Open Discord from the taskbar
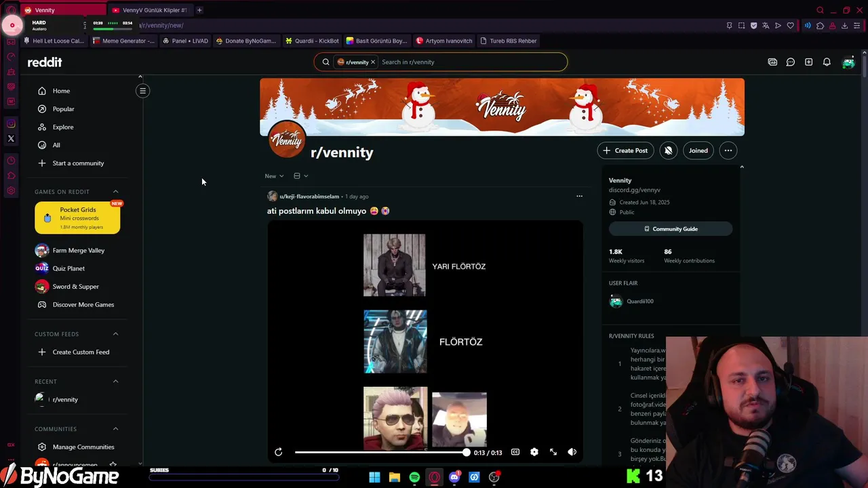This screenshot has height=488, width=868. tap(454, 477)
